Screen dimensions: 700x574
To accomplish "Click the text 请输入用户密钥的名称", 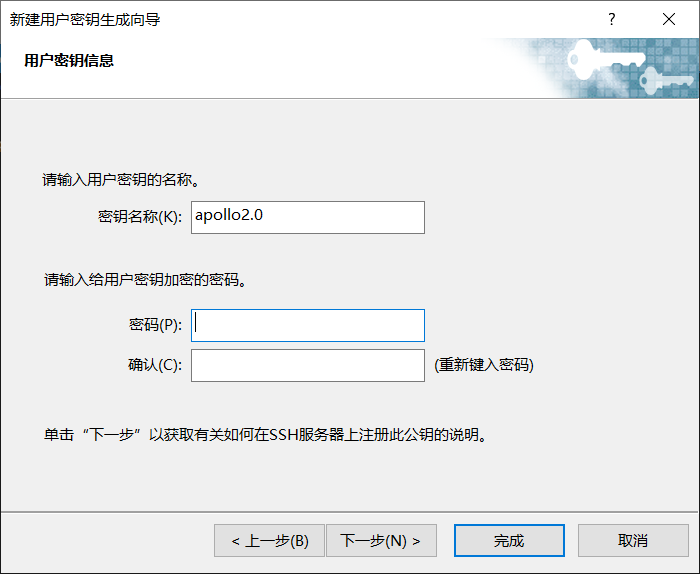I will (x=121, y=180).
